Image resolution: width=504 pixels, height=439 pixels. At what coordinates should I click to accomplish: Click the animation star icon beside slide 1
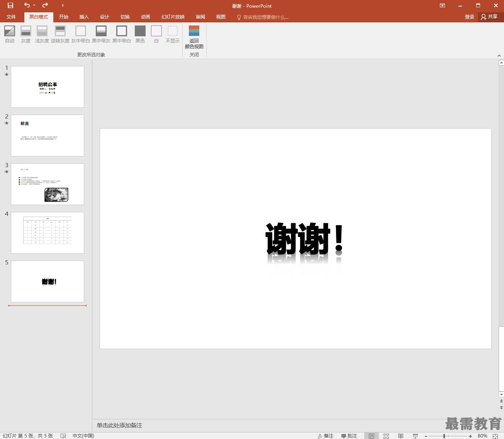tap(7, 75)
